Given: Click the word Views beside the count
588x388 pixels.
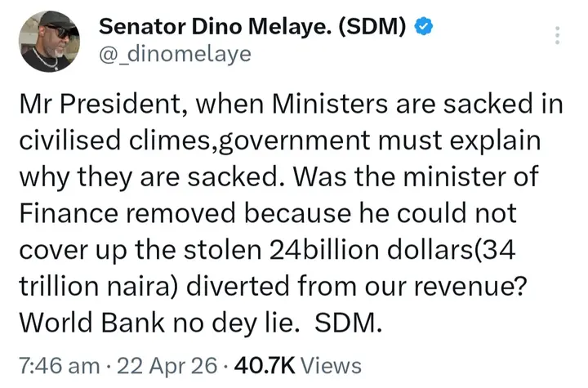Looking at the screenshot, I should click(x=332, y=365).
